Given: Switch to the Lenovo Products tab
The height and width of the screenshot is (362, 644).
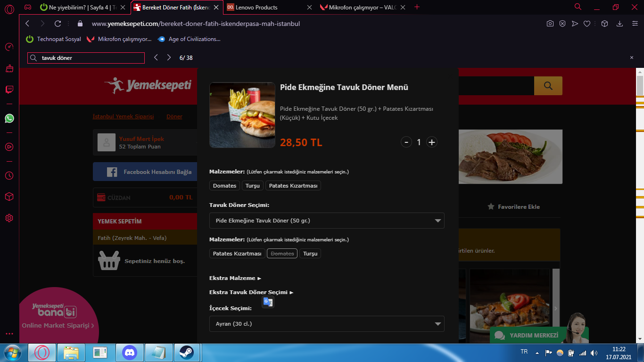Looking at the screenshot, I should pos(269,7).
